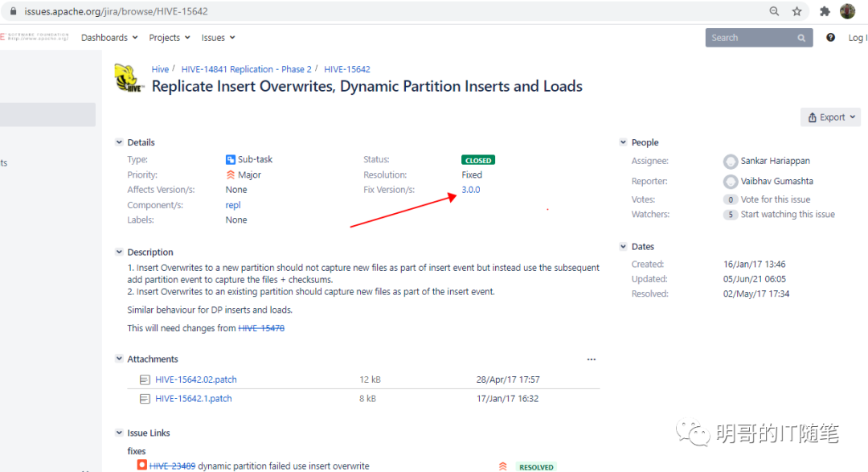Image resolution: width=868 pixels, height=472 pixels.
Task: Click the issue title heading
Action: pos(367,86)
